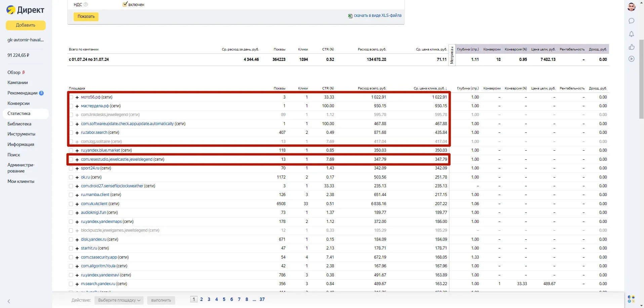Open the Выберите площадку dropdown
Screen dimensions: 644x308
tap(119, 300)
